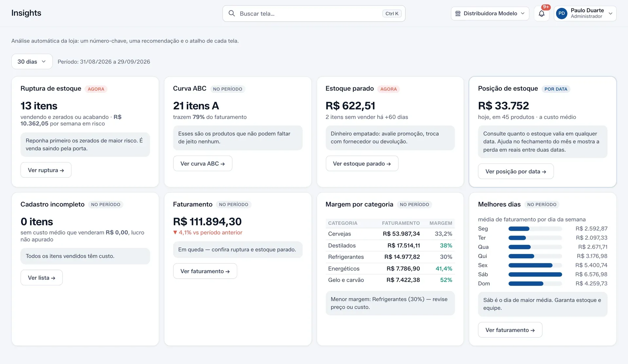Image resolution: width=628 pixels, height=364 pixels.
Task: Click the NO PERÍODO badge on Curva ABC
Action: [x=227, y=89]
